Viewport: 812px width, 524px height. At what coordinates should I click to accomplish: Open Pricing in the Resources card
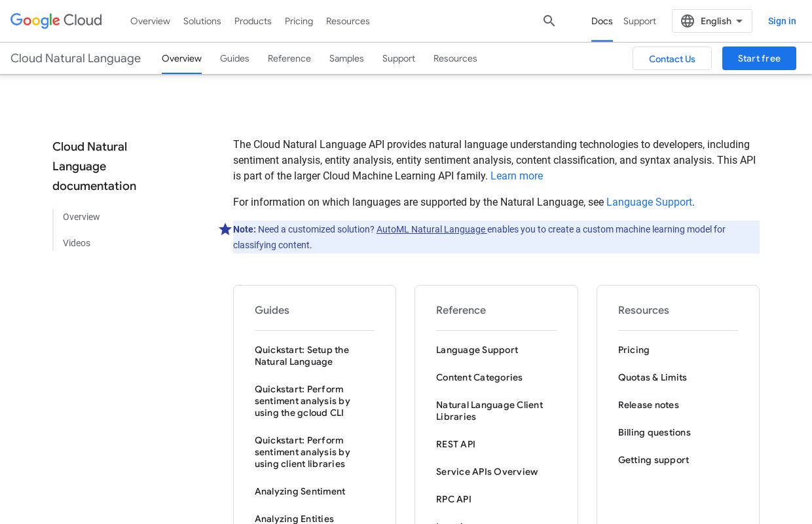pos(634,350)
